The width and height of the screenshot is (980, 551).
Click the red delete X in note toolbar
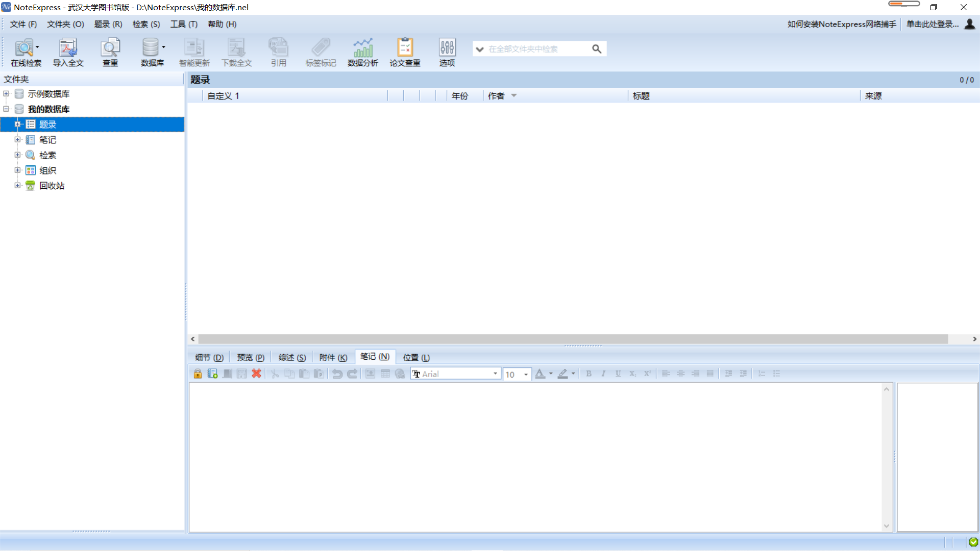coord(257,373)
